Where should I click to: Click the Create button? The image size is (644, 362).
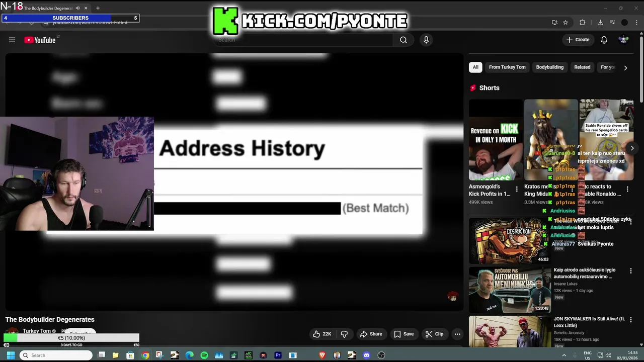(578, 40)
